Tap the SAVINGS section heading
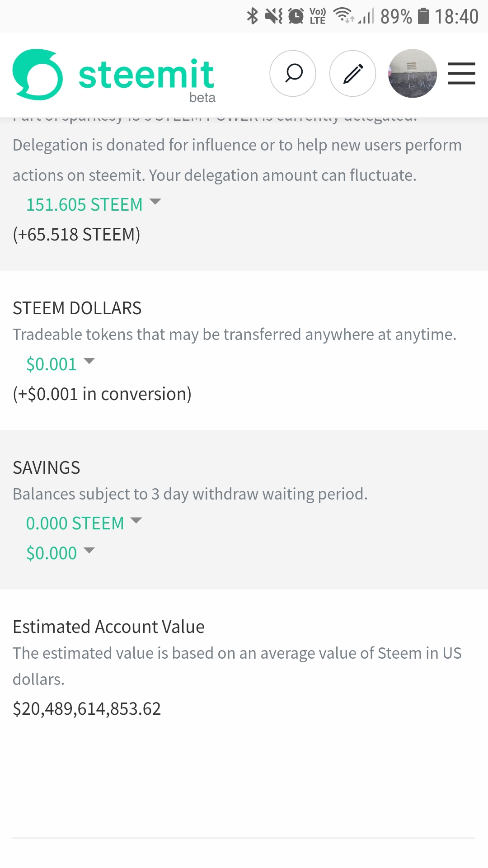Screen dimensions: 488x868 click(x=47, y=468)
